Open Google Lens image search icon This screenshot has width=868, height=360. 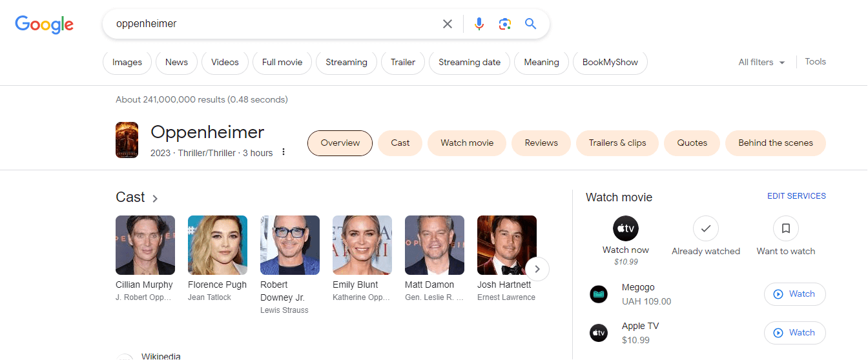click(505, 24)
